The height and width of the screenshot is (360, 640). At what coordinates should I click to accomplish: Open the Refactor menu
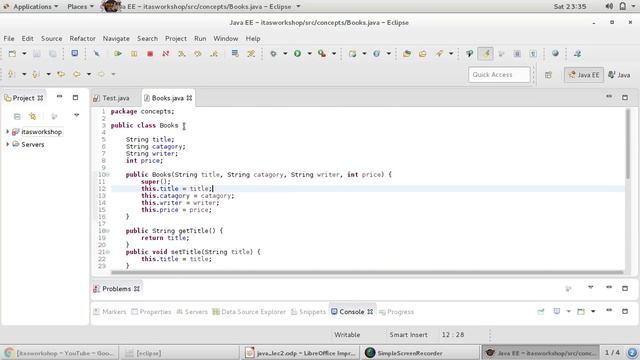pos(82,38)
